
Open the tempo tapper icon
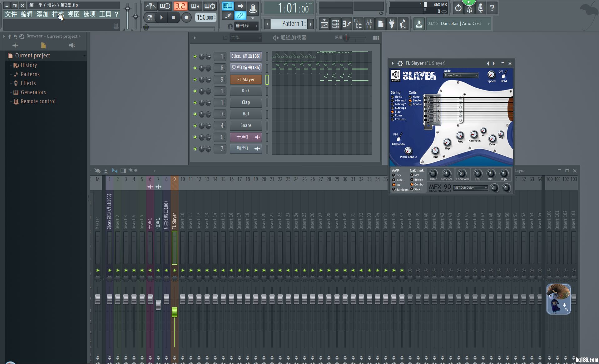[x=403, y=24]
